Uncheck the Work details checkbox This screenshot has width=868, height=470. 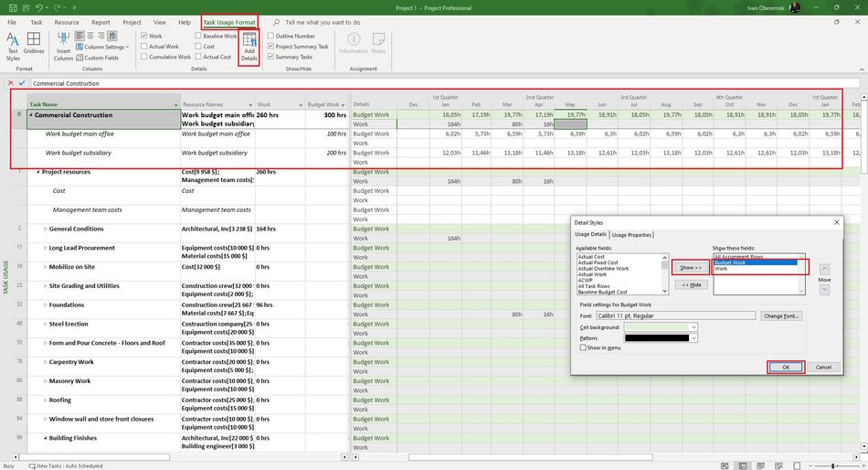pyautogui.click(x=144, y=36)
